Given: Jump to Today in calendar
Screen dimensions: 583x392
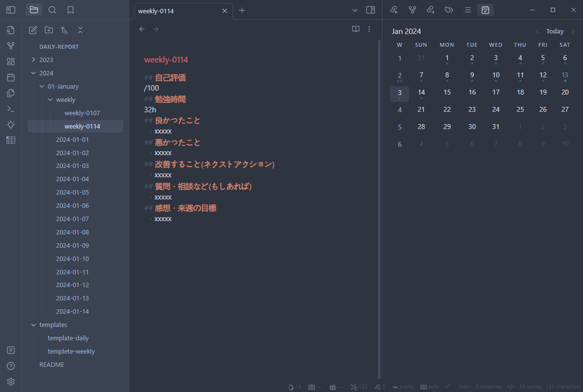Looking at the screenshot, I should click(555, 32).
